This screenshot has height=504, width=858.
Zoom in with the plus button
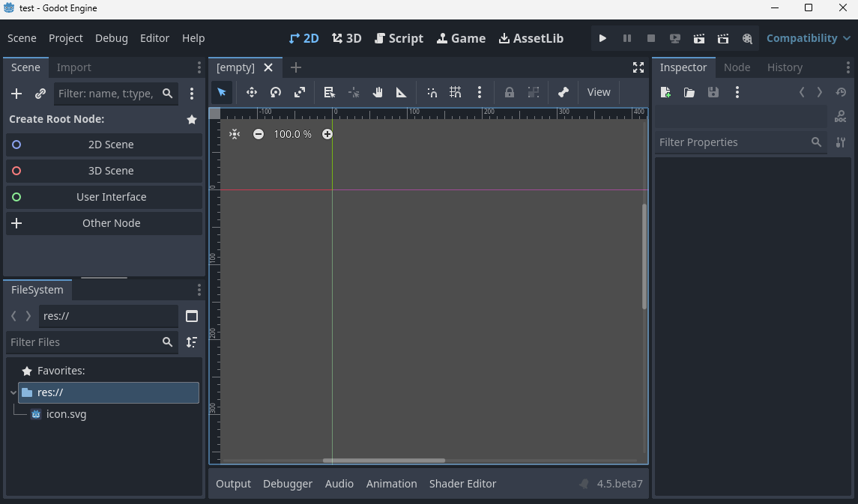click(327, 135)
